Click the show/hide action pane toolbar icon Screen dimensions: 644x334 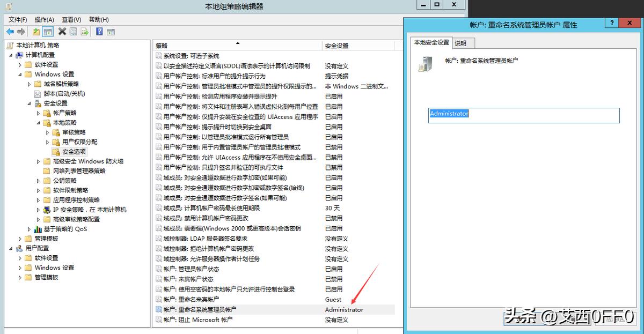pos(111,31)
